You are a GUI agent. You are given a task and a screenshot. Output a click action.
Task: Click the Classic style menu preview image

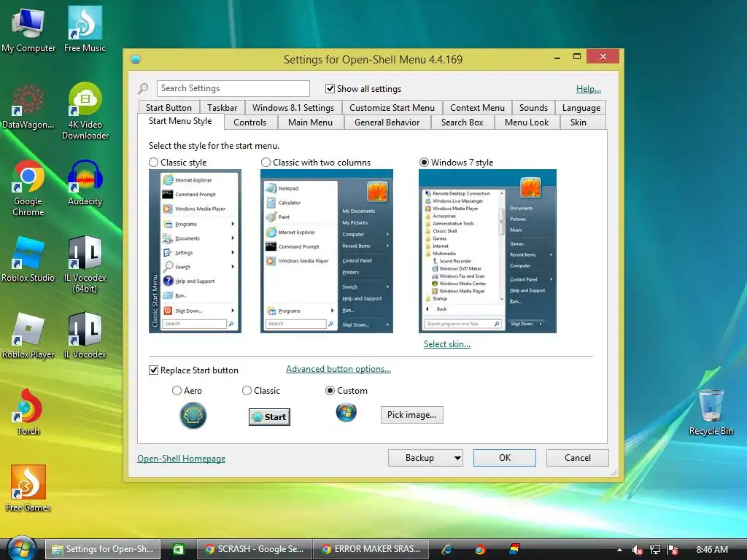[195, 251]
